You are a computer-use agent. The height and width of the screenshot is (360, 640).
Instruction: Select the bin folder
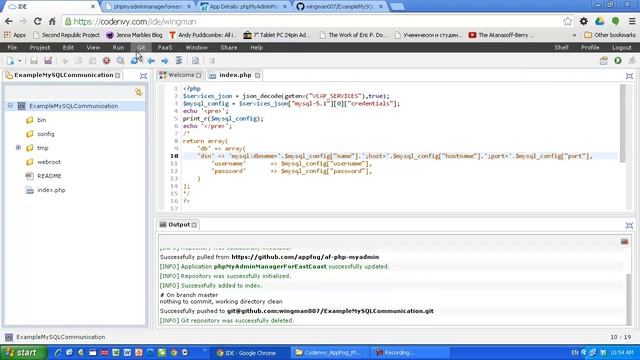pyautogui.click(x=42, y=120)
